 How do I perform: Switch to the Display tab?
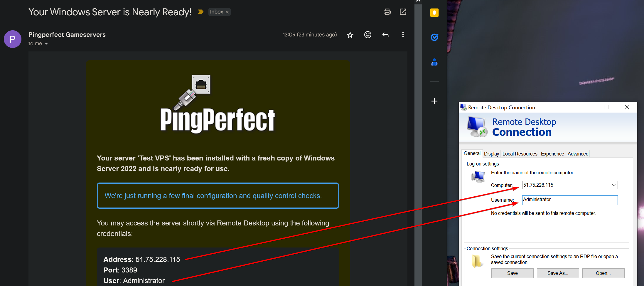click(x=491, y=154)
